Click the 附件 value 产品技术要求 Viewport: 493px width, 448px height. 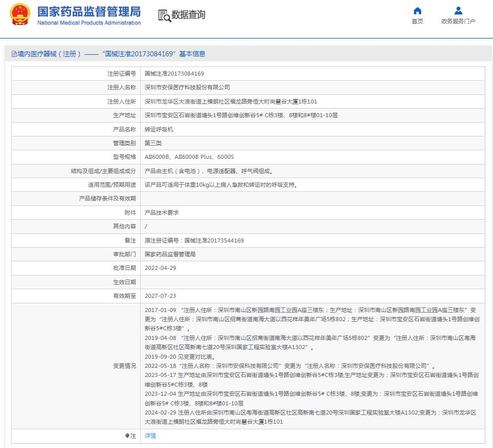coord(161,212)
